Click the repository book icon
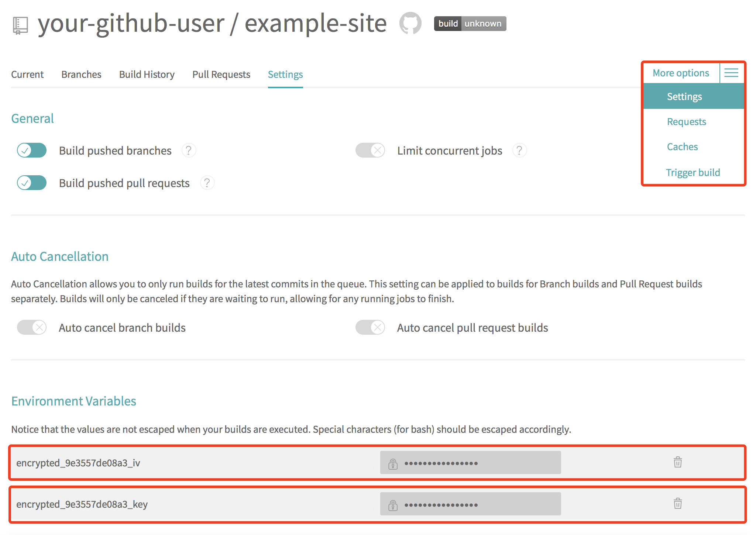The image size is (756, 535). click(20, 24)
